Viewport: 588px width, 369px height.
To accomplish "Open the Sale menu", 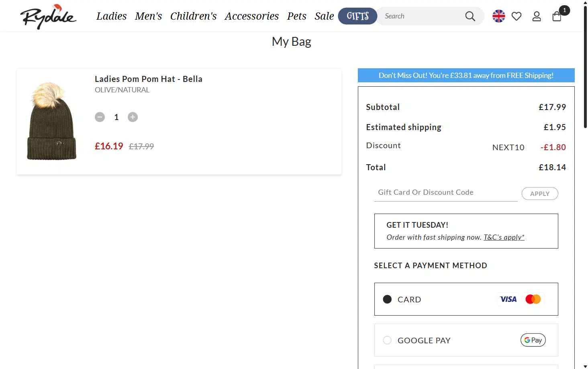I will (x=324, y=16).
